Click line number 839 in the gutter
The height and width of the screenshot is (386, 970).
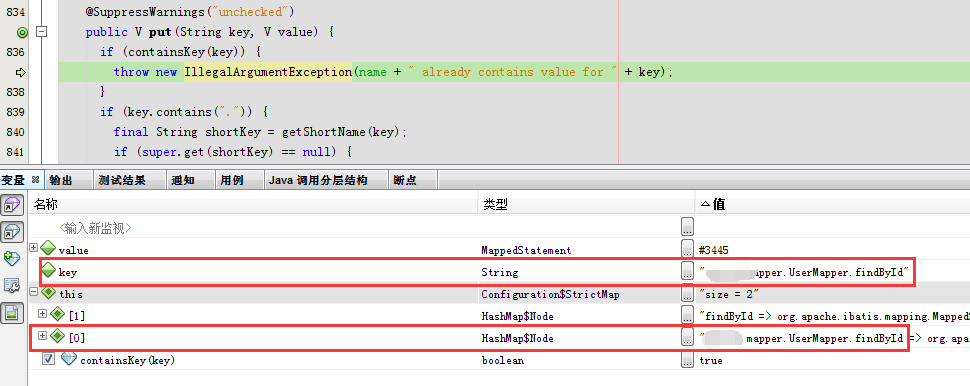click(x=15, y=112)
